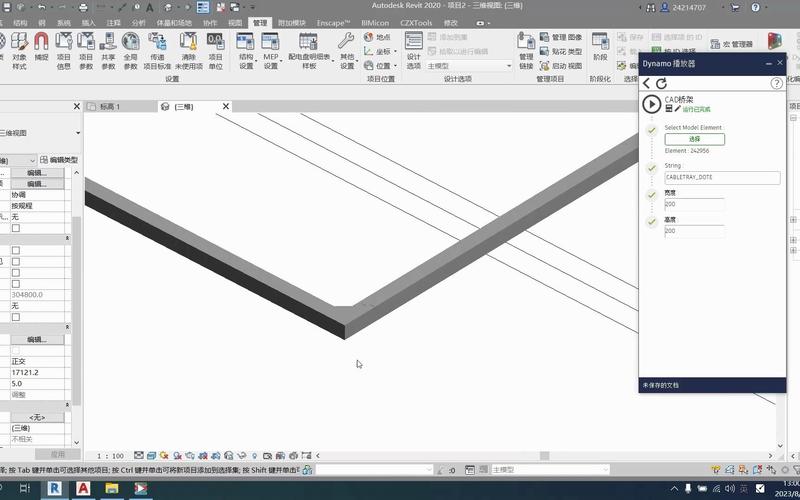Click the Print icon in quick access toolbar
Image resolution: width=800 pixels, height=500 pixels.
pos(83,7)
